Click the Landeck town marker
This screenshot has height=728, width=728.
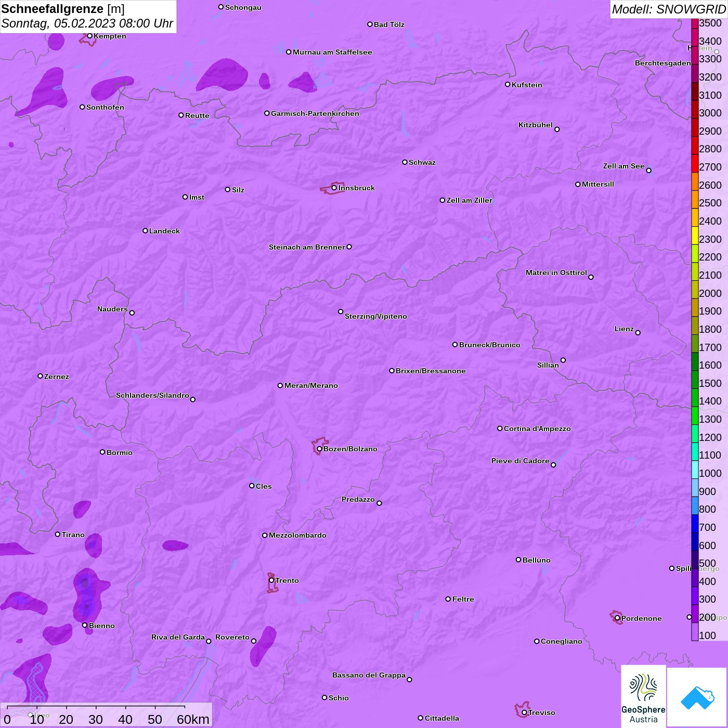[145, 230]
